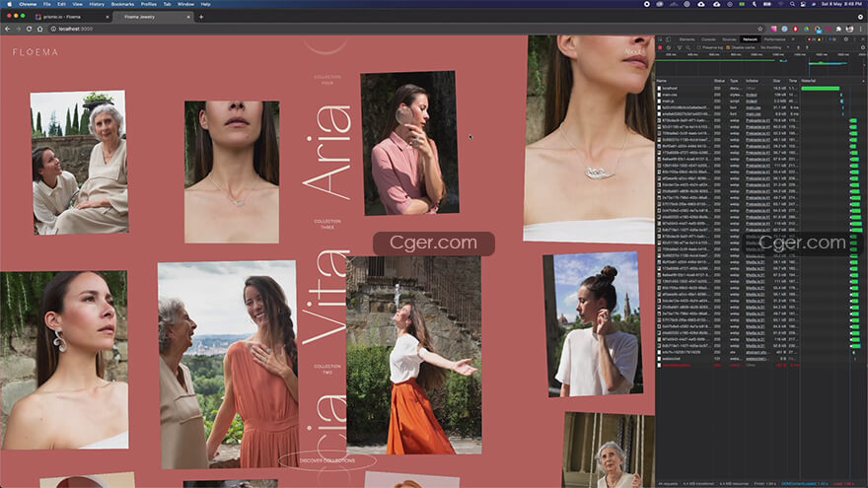Click the Vita collection title
The width and height of the screenshot is (868, 488).
327,297
